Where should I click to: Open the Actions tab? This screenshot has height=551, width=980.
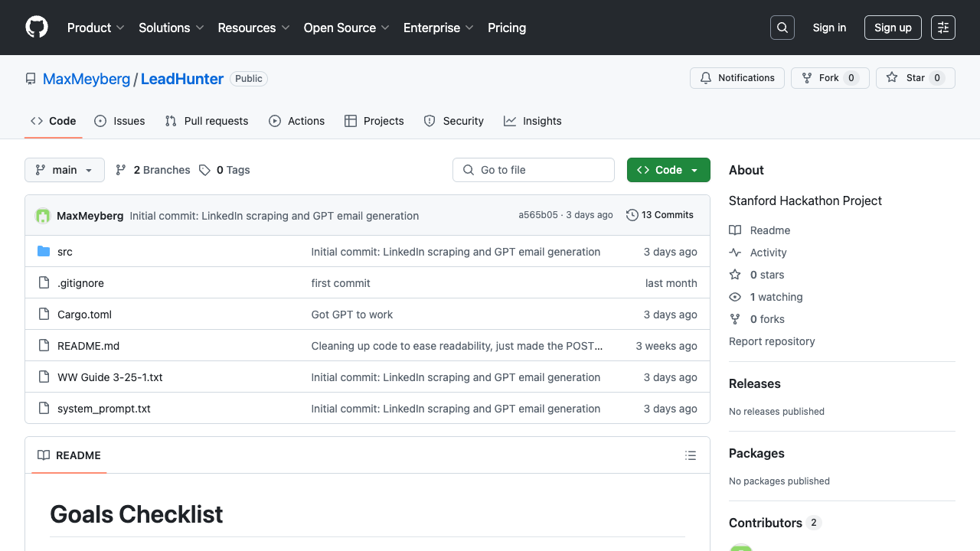(297, 121)
